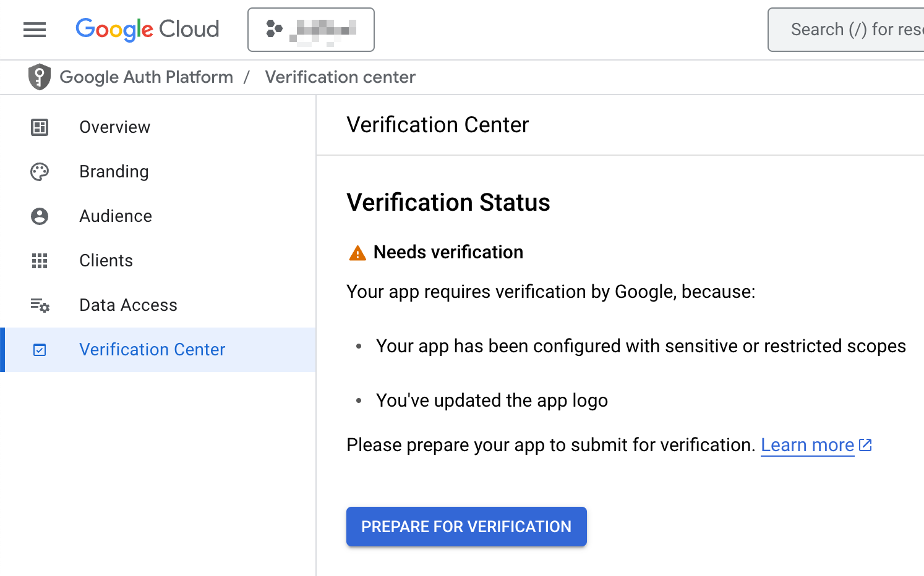Image resolution: width=924 pixels, height=576 pixels.
Task: Click the Verification Center checkmark icon
Action: click(x=40, y=350)
